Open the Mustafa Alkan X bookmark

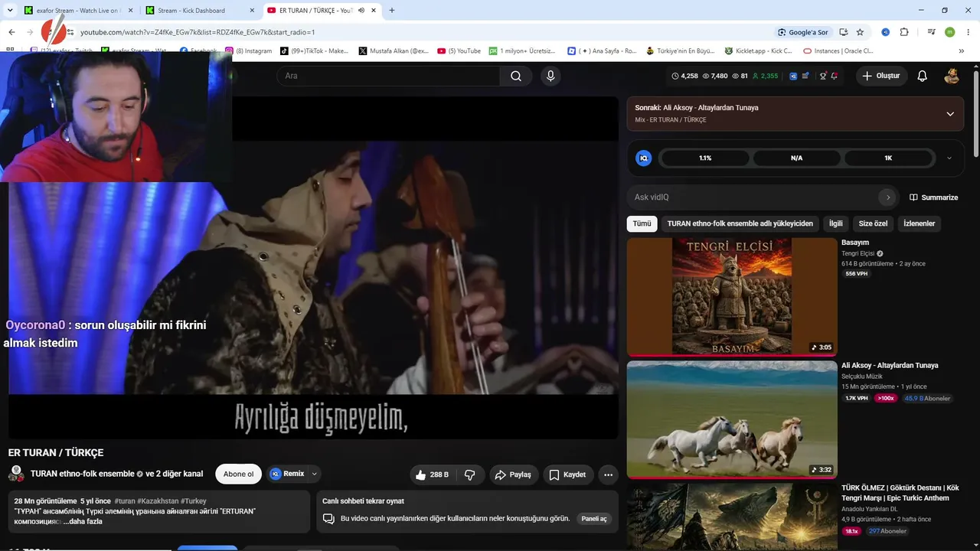(394, 51)
